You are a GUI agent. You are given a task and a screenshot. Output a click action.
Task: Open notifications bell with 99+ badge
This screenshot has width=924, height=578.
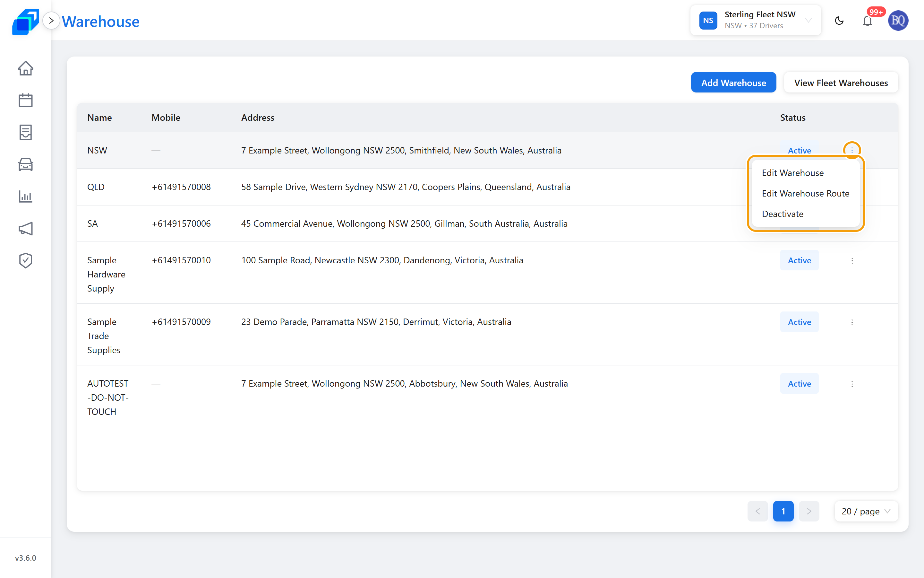click(x=868, y=21)
